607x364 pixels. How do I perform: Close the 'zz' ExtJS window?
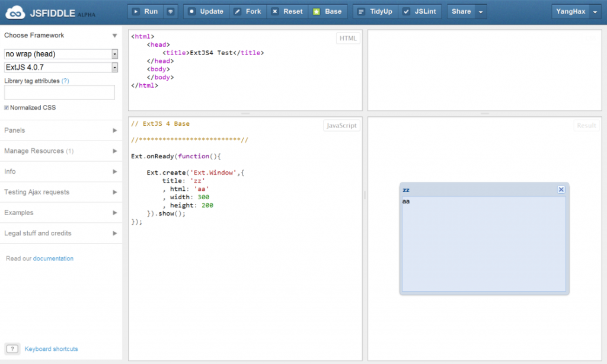[561, 189]
